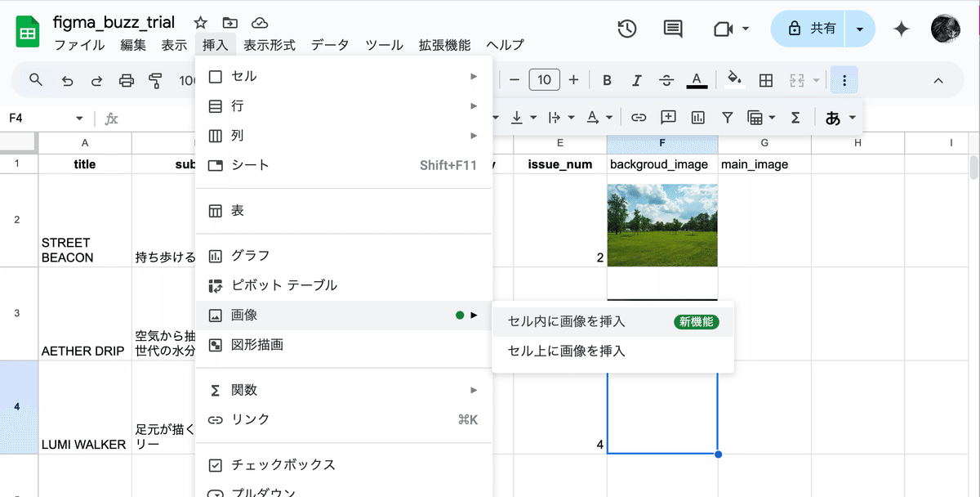Toggle strikethrough formatting
The height and width of the screenshot is (497, 980).
coord(666,79)
